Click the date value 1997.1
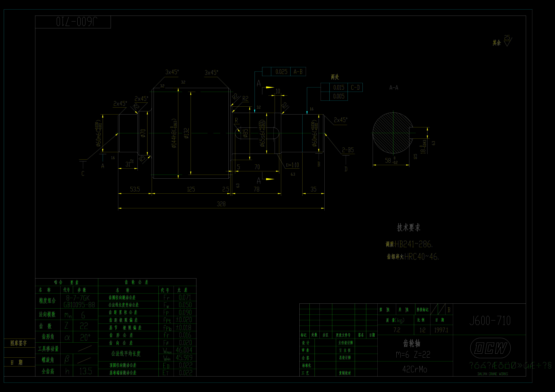Image resolution: width=555 pixels, height=392 pixels. pos(441,330)
